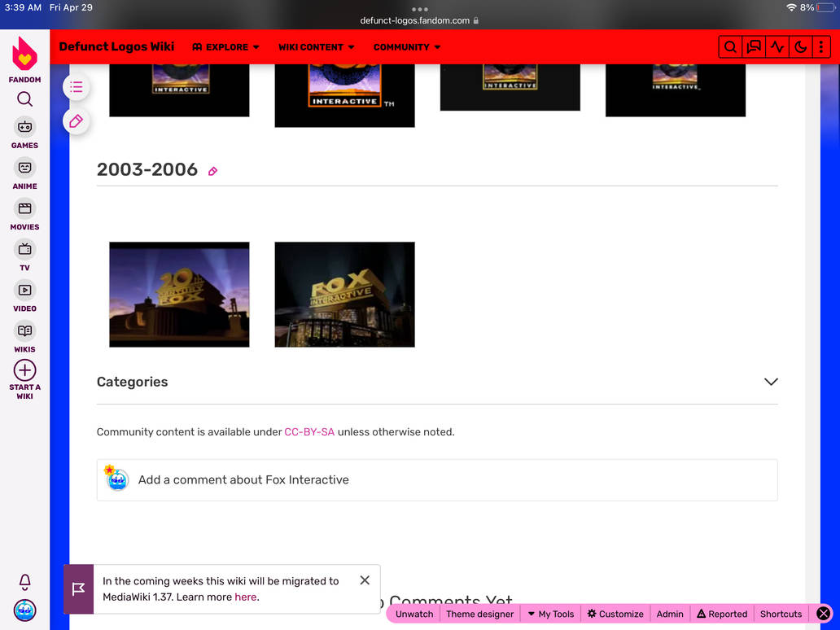Expand the Community menu
840x630 pixels.
[407, 47]
